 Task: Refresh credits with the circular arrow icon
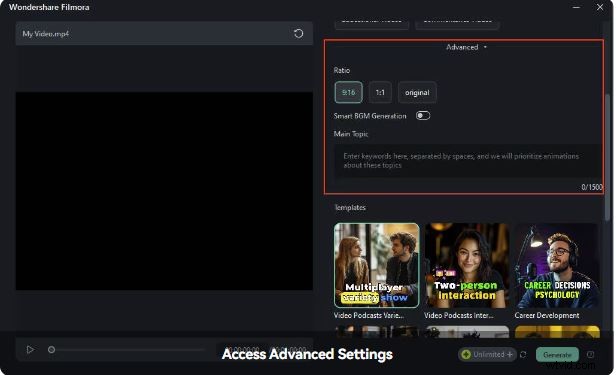pyautogui.click(x=523, y=355)
